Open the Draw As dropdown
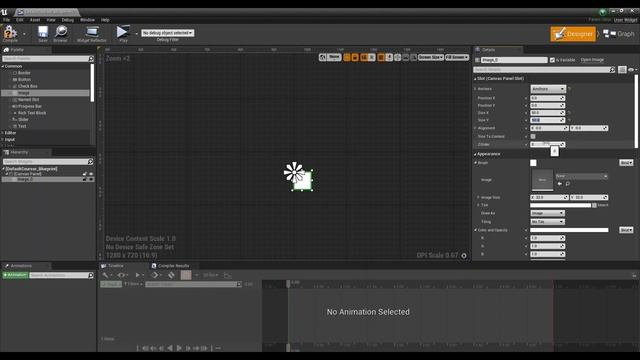The image size is (640, 360). [547, 213]
